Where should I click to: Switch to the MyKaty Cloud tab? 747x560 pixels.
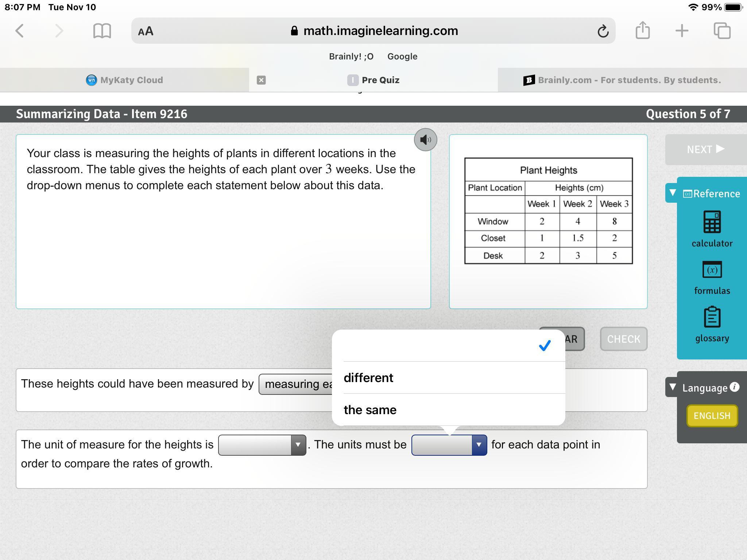pos(124,80)
